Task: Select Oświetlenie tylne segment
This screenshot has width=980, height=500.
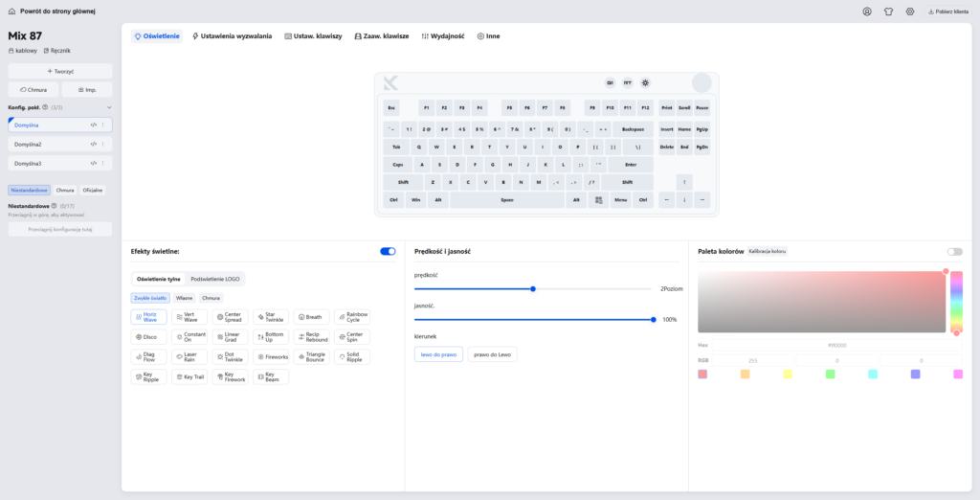Action: click(x=159, y=279)
